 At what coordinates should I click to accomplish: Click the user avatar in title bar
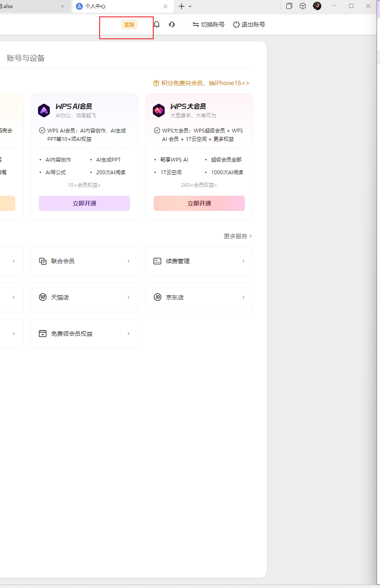click(x=317, y=6)
